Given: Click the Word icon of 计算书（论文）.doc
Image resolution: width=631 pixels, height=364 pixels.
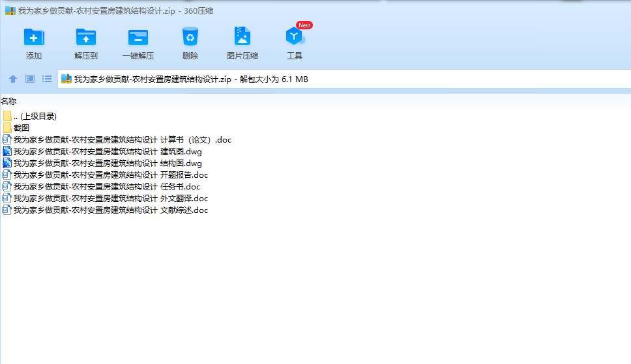Looking at the screenshot, I should click(x=7, y=139).
